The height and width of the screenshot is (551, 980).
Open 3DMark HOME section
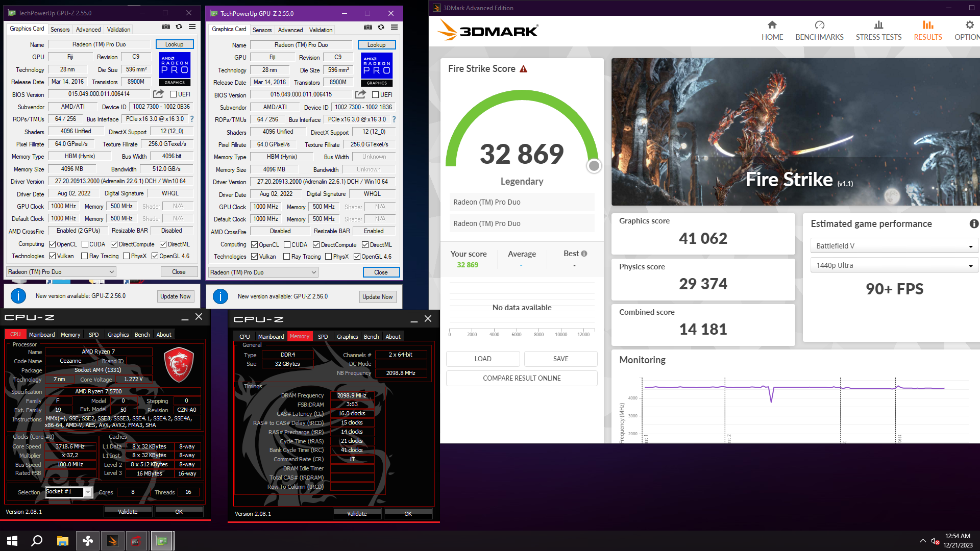point(772,31)
